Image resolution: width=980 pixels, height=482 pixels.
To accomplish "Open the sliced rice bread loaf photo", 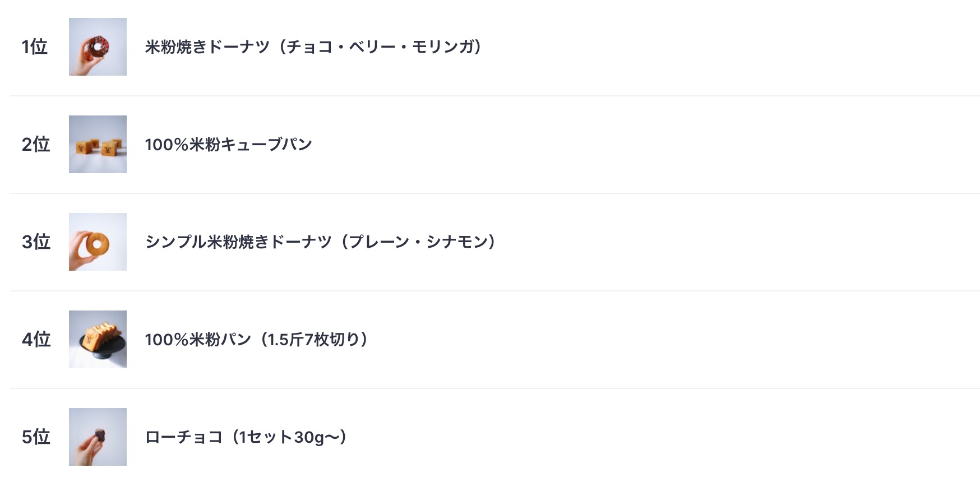I will tap(98, 339).
